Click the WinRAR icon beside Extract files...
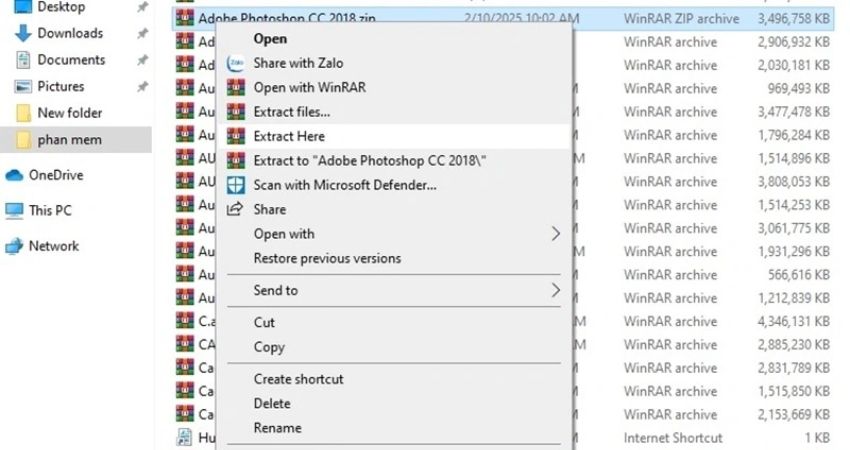The width and height of the screenshot is (850, 450). tap(236, 112)
